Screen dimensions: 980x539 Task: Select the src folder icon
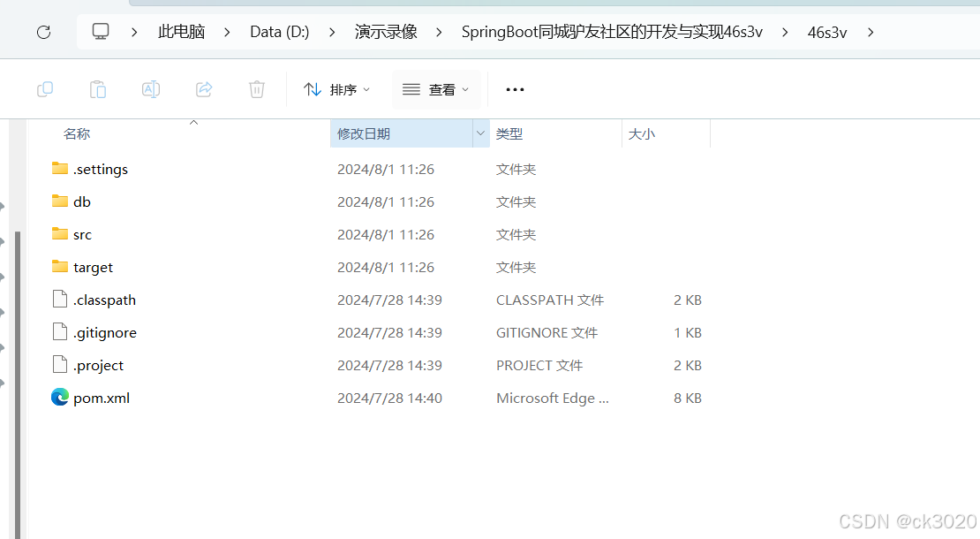(x=60, y=233)
